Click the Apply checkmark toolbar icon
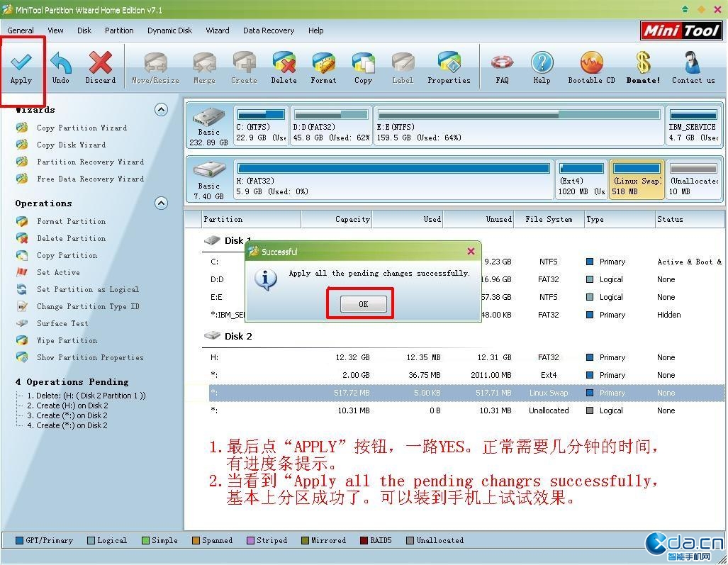Image resolution: width=728 pixels, height=565 pixels. click(x=21, y=62)
